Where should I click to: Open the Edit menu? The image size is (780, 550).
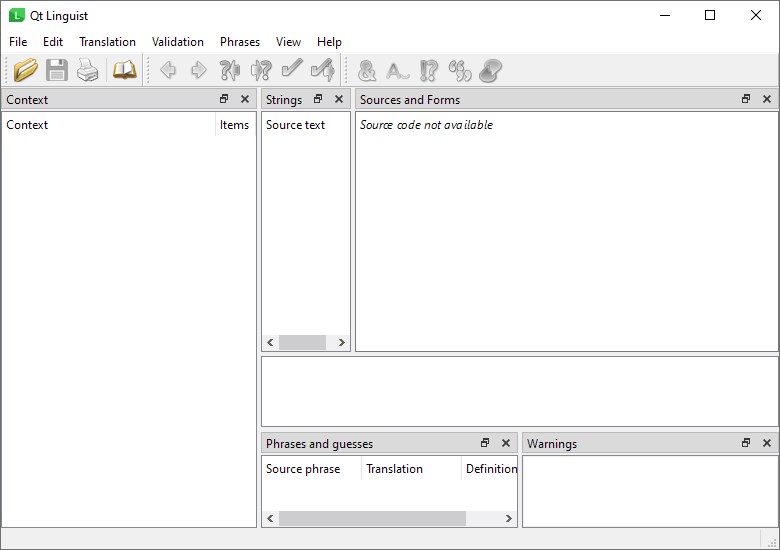click(x=53, y=42)
